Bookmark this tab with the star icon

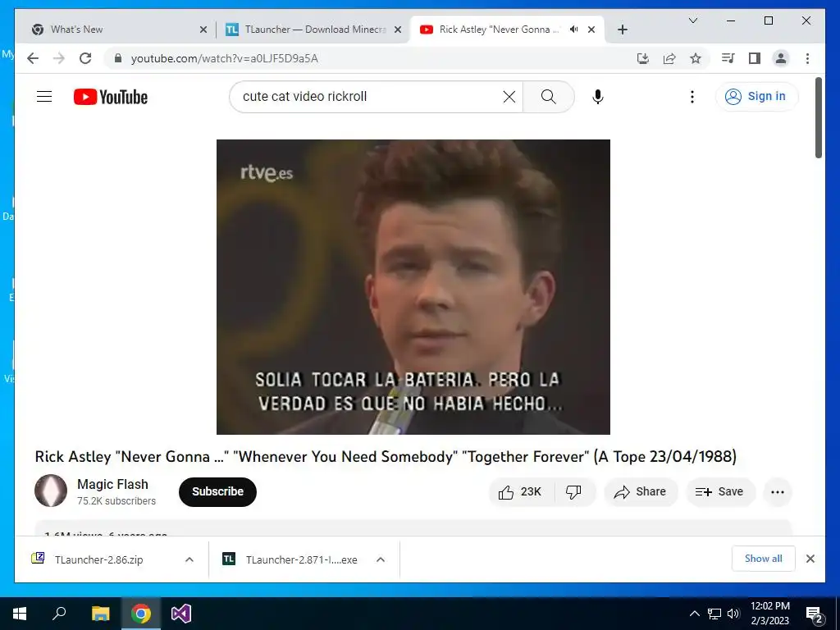(x=696, y=58)
